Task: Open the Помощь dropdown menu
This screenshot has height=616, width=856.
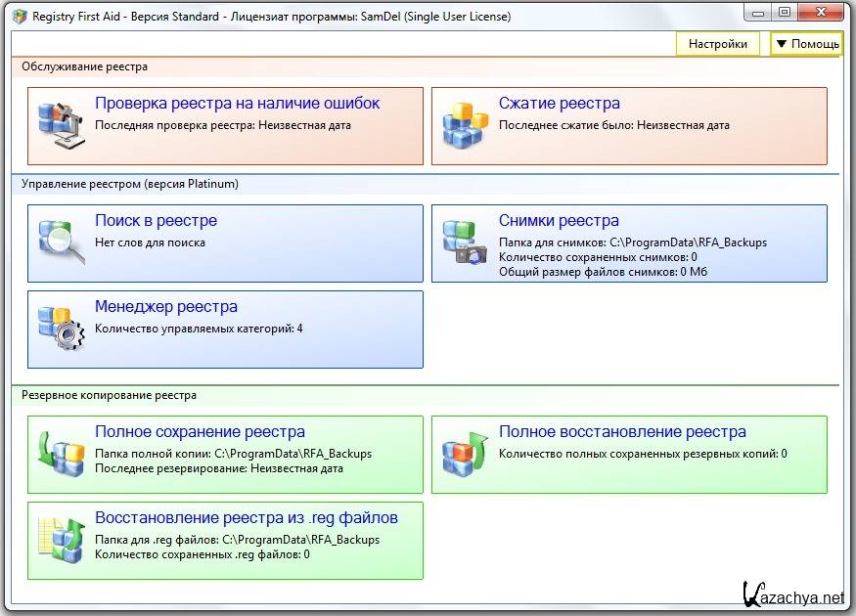Action: [806, 44]
